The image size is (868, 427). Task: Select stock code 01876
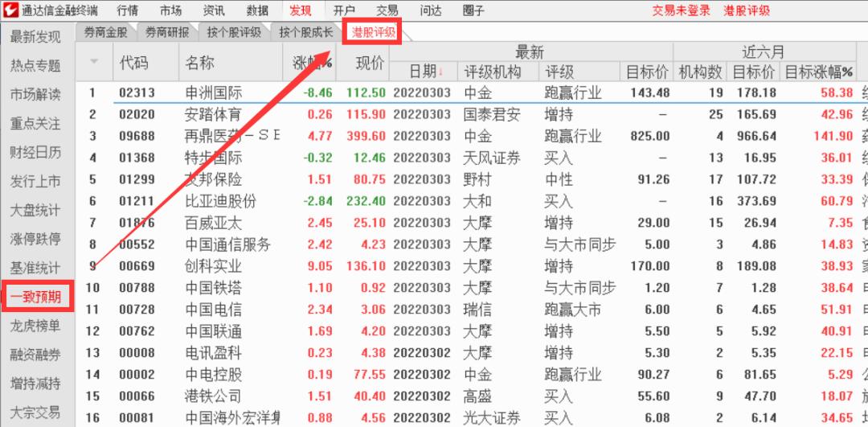(137, 223)
